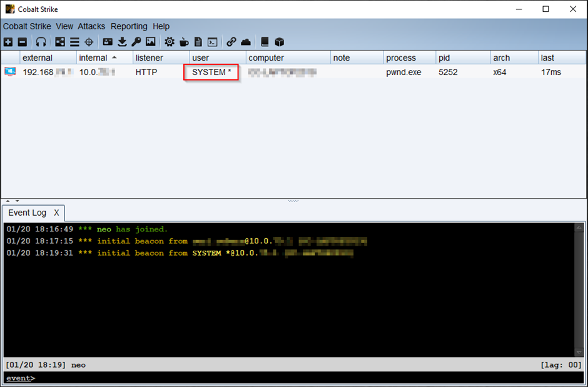Image resolution: width=588 pixels, height=387 pixels.
Task: Sort sessions by the arch column header
Action: [x=514, y=58]
